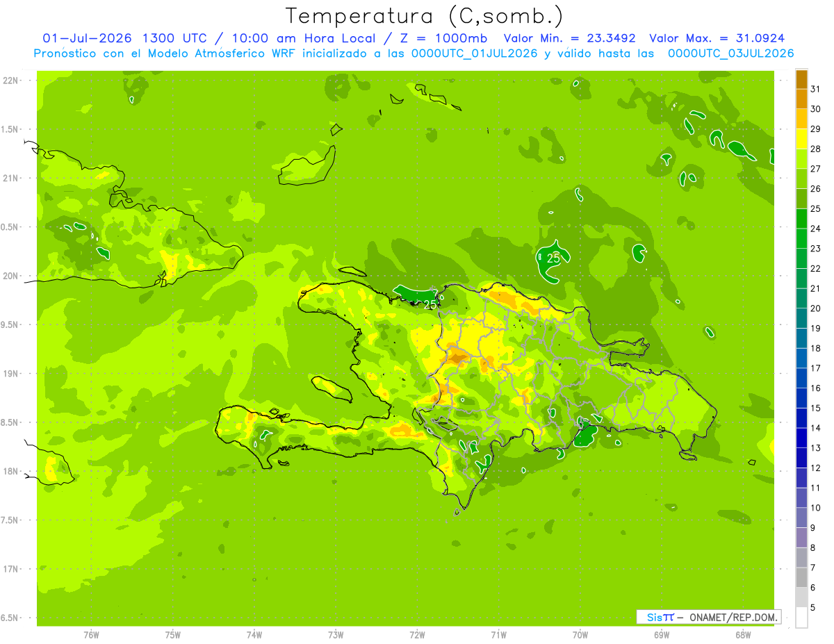Click the '31' color scale label

(x=816, y=89)
